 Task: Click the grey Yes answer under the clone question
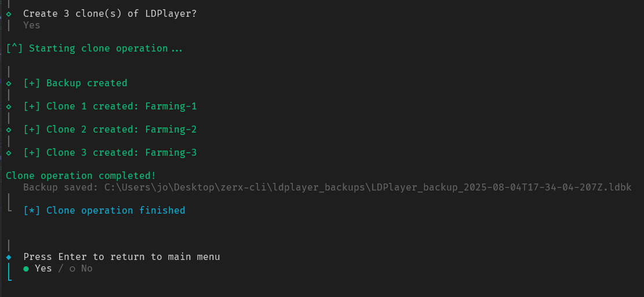tap(32, 25)
